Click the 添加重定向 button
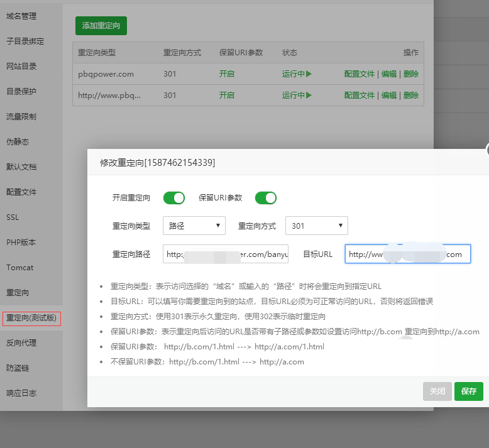 101,26
